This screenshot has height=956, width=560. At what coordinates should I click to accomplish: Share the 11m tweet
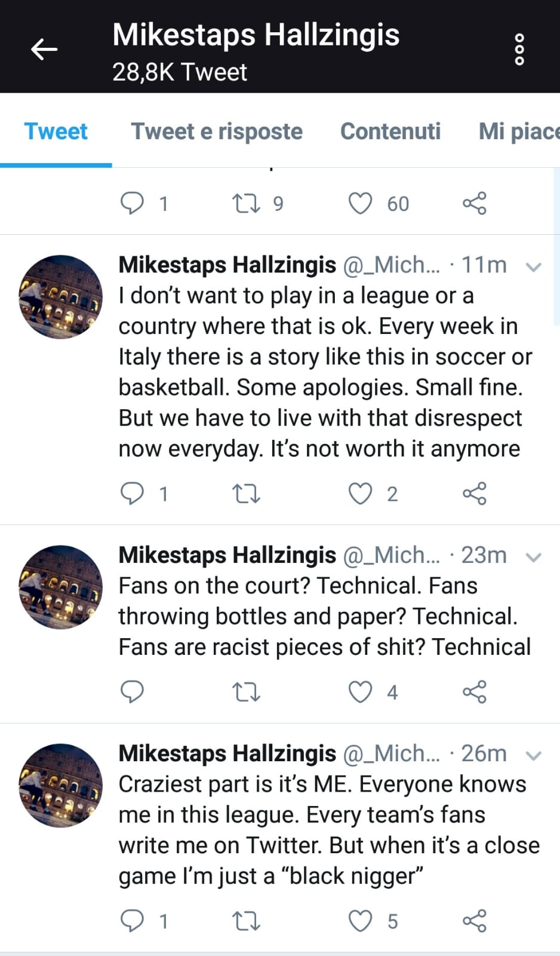click(475, 494)
